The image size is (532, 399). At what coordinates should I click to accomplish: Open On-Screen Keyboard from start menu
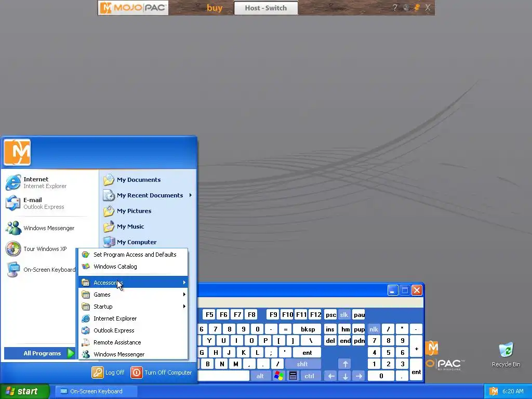pyautogui.click(x=41, y=270)
